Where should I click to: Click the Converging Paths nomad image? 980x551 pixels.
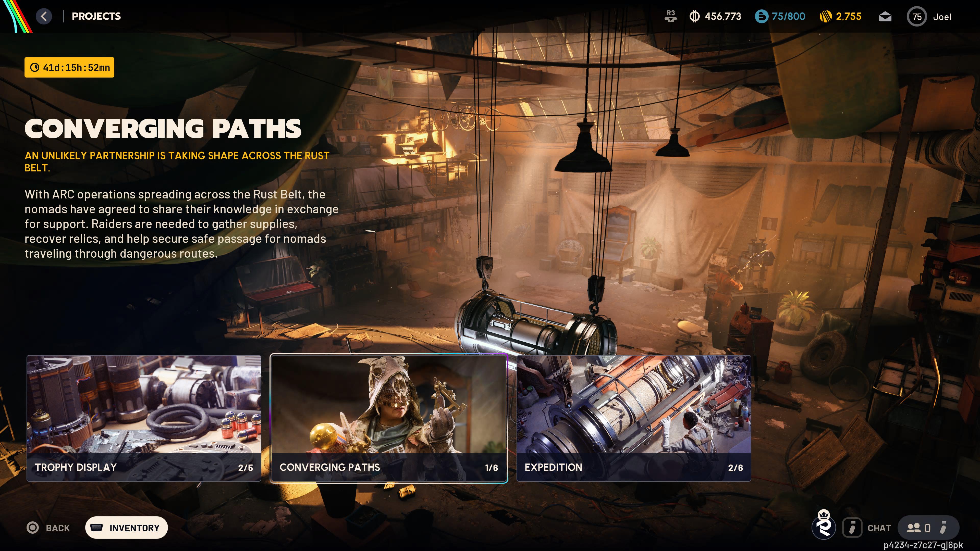click(389, 404)
